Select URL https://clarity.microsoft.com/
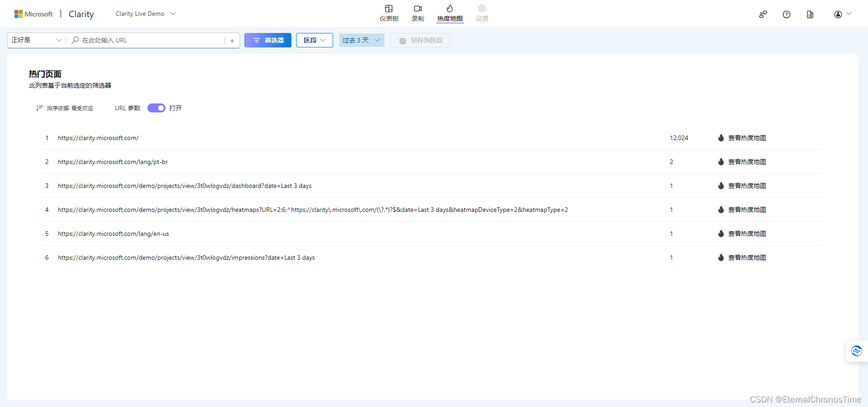Image resolution: width=868 pixels, height=407 pixels. pos(98,138)
